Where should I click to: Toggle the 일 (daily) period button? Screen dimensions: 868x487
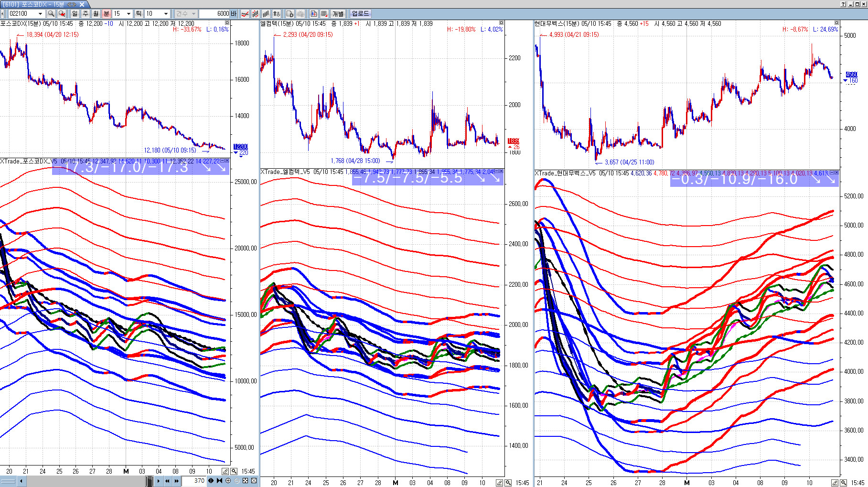point(75,14)
